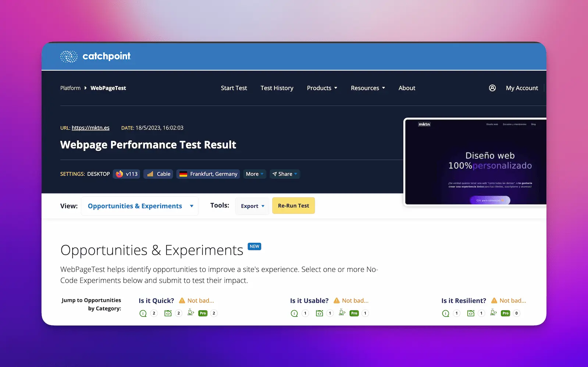Click the Firefox v113 browser badge
The width and height of the screenshot is (588, 367).
coord(126,174)
